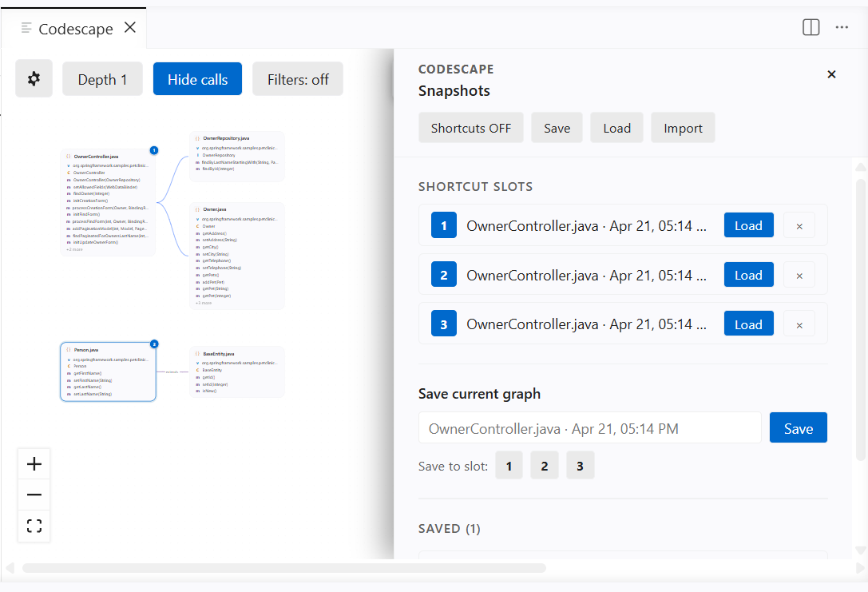This screenshot has width=868, height=592.
Task: Toggle Filters: off button
Action: click(298, 79)
